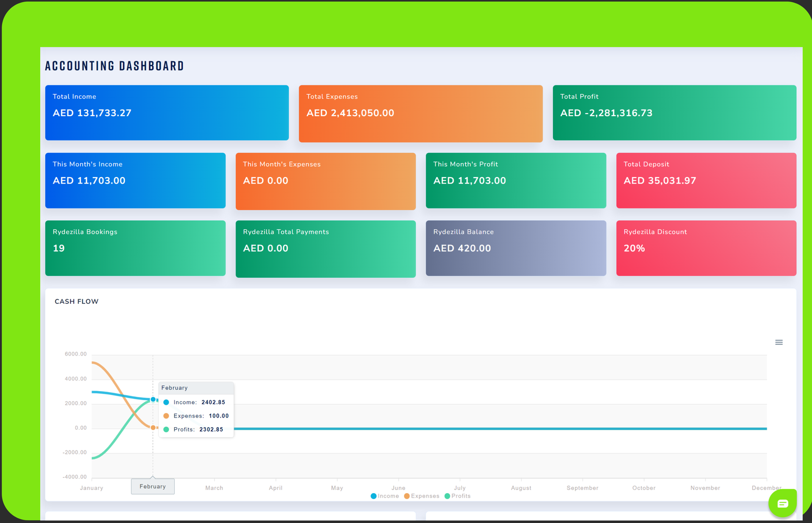Click the blue Income legend marker dot

pos(374,496)
